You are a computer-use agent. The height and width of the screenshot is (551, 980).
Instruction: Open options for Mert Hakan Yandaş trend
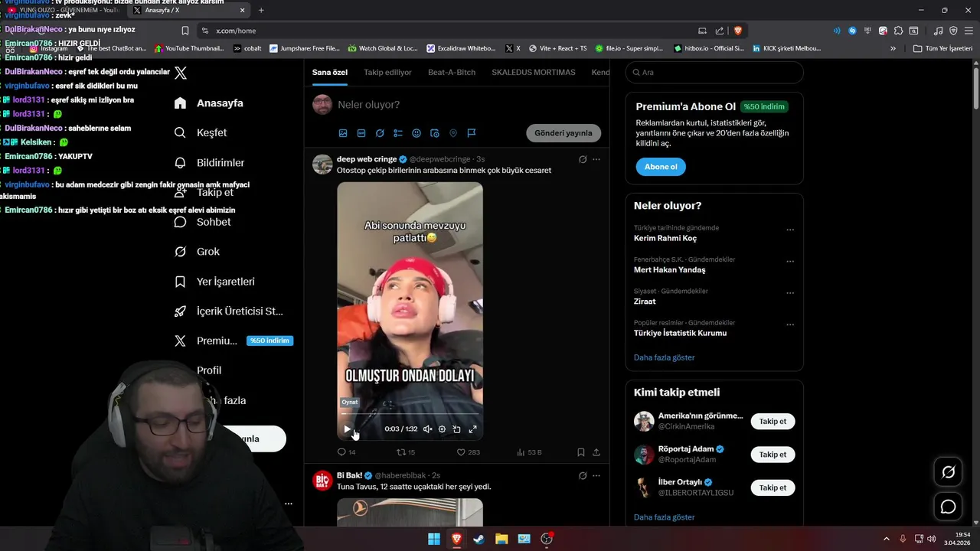[x=790, y=261]
